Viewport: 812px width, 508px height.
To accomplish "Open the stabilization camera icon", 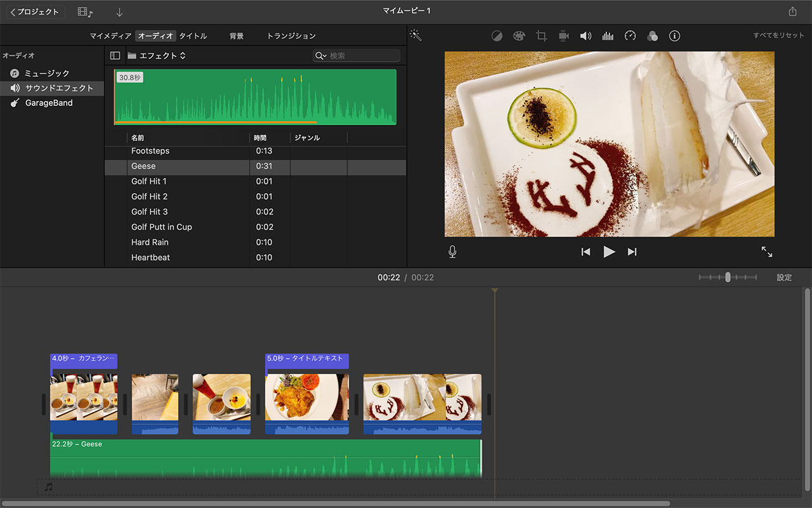I will tap(563, 36).
